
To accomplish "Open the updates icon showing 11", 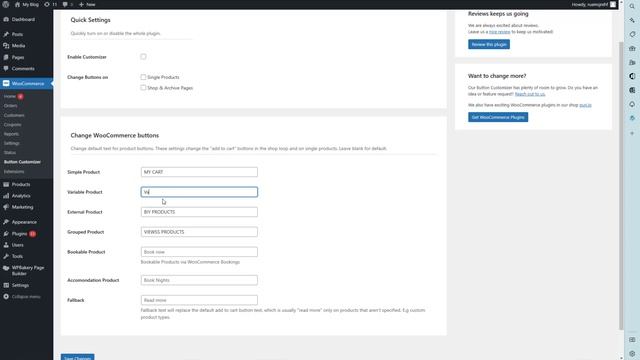I will tap(51, 4).
